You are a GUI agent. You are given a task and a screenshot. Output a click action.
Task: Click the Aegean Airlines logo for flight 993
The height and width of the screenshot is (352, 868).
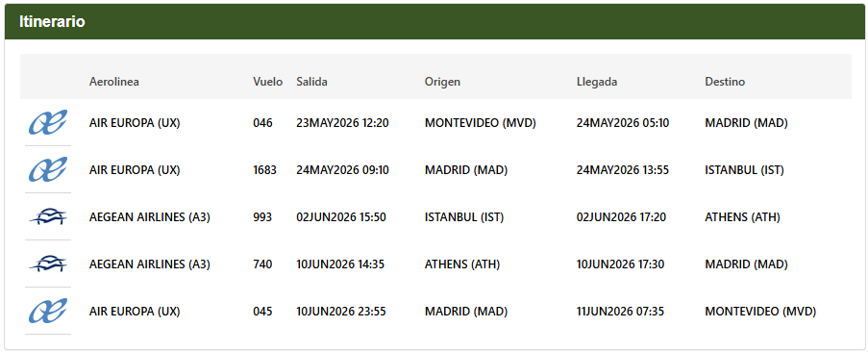tap(48, 217)
